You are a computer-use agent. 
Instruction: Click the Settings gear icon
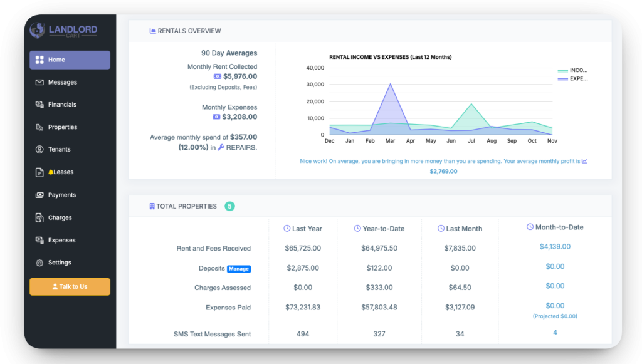click(39, 263)
